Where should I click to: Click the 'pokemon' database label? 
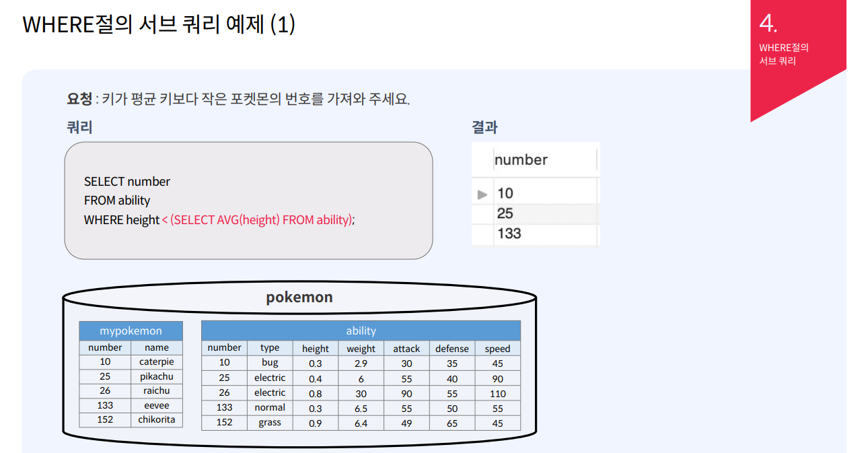(299, 297)
